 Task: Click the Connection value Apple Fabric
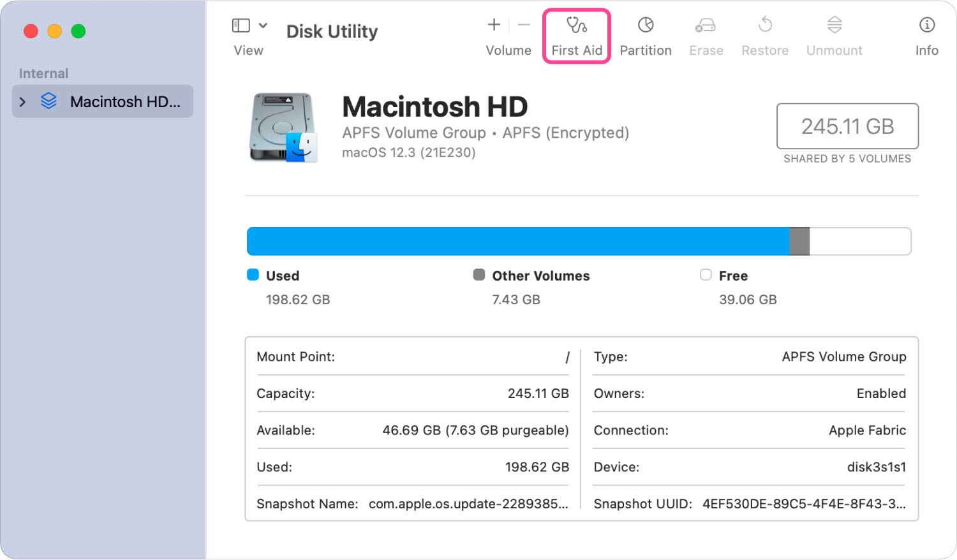[x=867, y=431]
